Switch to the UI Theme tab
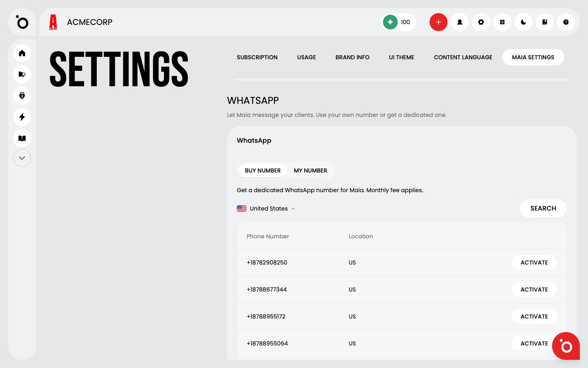 tap(402, 57)
